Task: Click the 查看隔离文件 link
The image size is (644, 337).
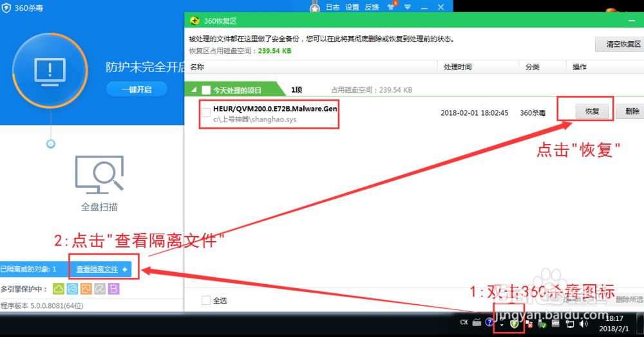Action: tap(97, 269)
